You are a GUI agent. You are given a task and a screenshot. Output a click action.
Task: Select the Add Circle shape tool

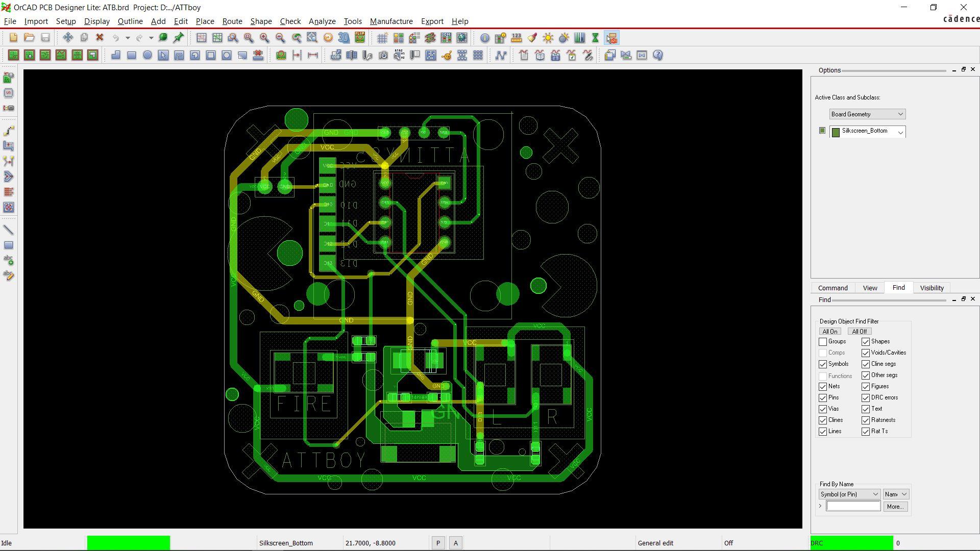(148, 55)
